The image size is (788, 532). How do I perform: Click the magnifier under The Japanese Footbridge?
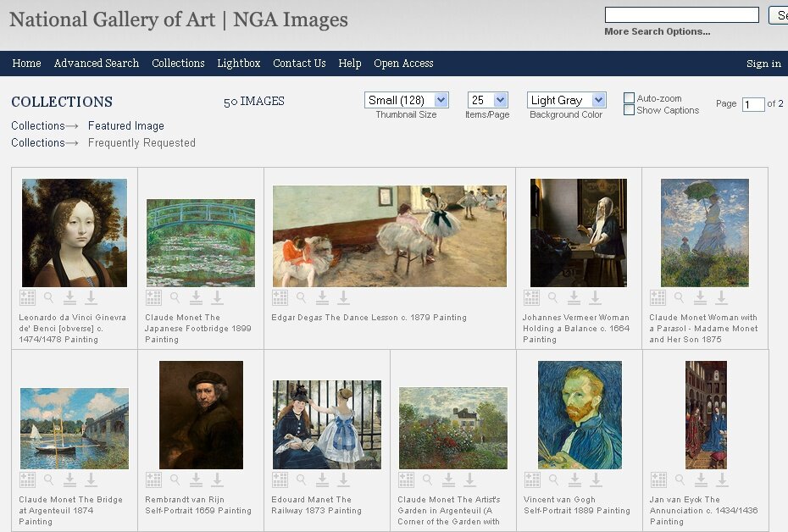[175, 298]
